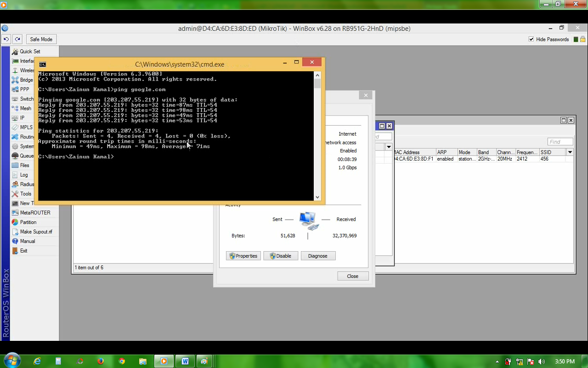Open the Wireless menu icon in sidebar
588x368 pixels.
tap(15, 70)
